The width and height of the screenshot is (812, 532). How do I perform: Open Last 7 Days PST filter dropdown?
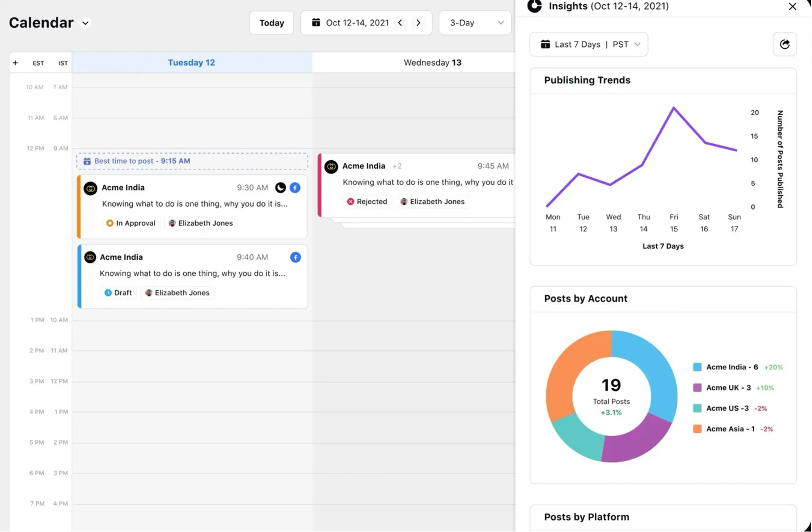click(589, 44)
